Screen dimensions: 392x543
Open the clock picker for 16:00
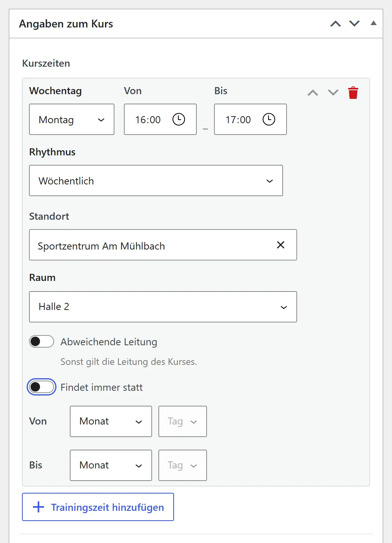pos(179,119)
